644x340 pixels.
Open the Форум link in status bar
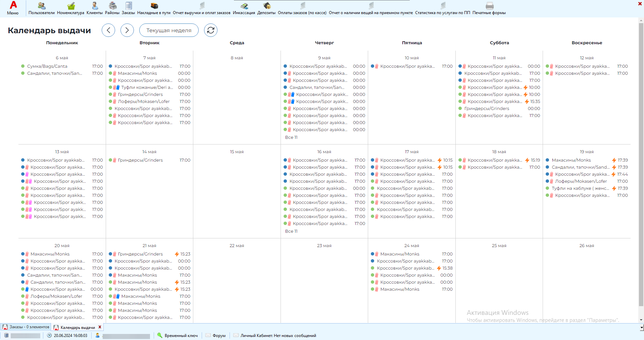pyautogui.click(x=219, y=336)
